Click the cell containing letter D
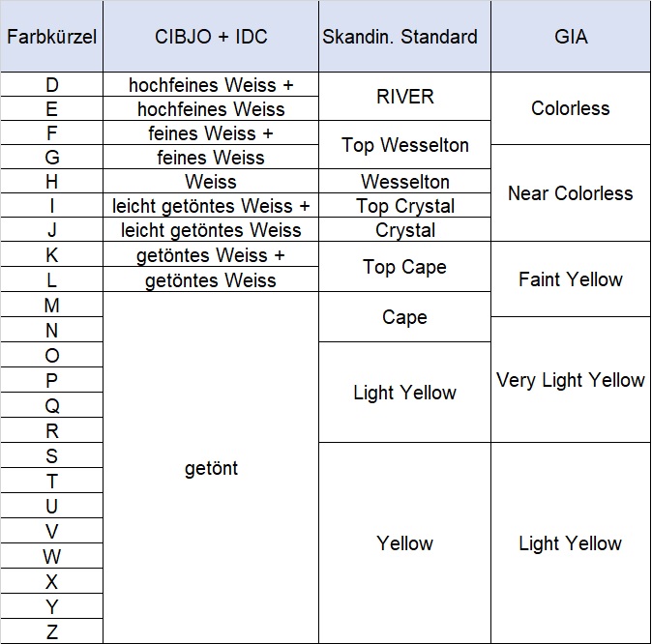Viewport: 652px width, 644px height. (51, 85)
